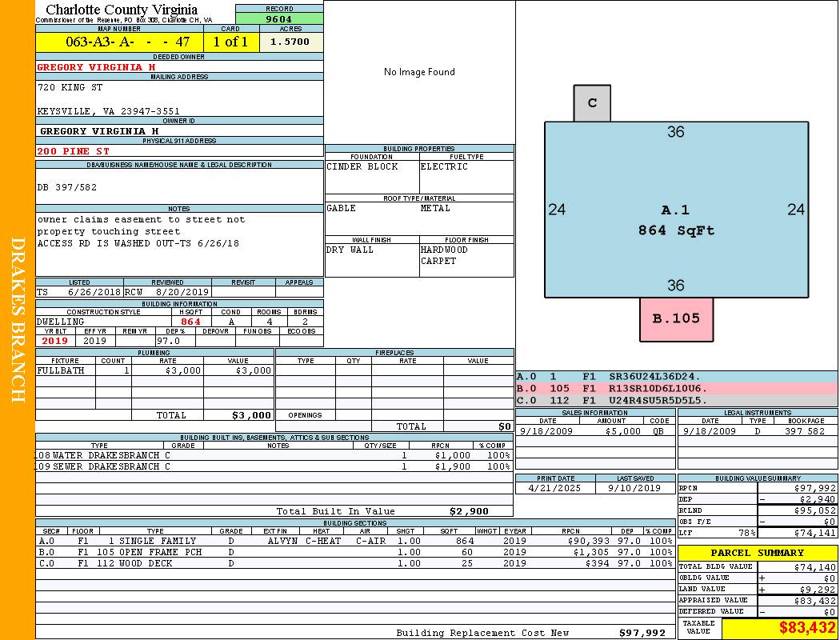
Task: Click floor finish CARPET
Action: 438,261
